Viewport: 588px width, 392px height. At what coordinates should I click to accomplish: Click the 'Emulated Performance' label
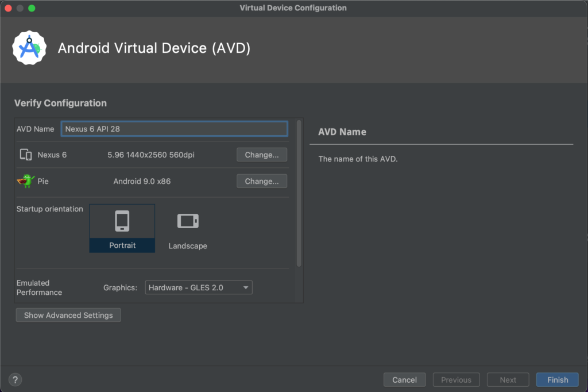point(40,287)
